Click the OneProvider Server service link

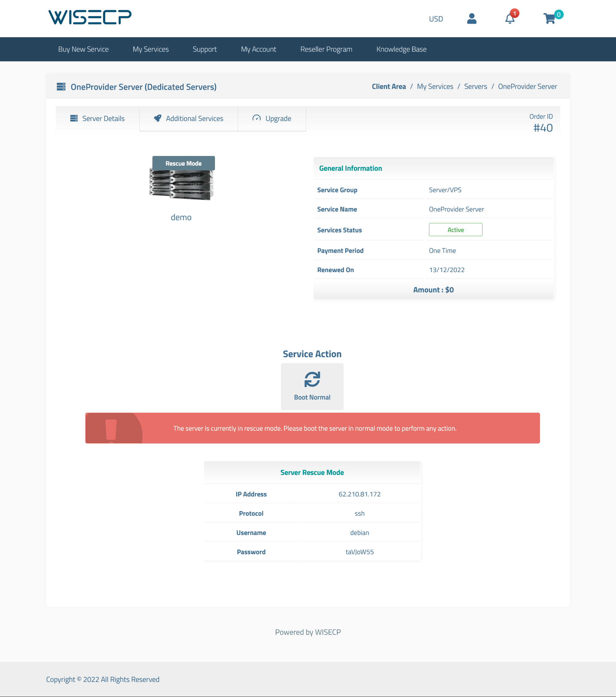coord(527,86)
